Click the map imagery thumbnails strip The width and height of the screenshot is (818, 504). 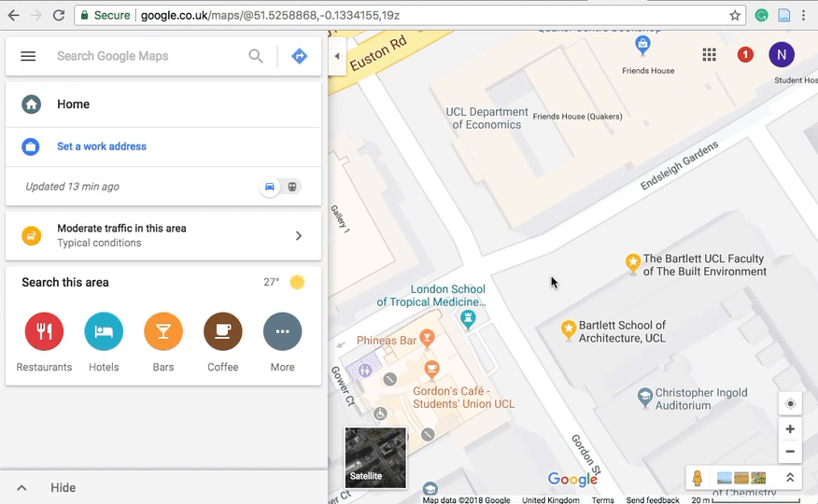(740, 478)
